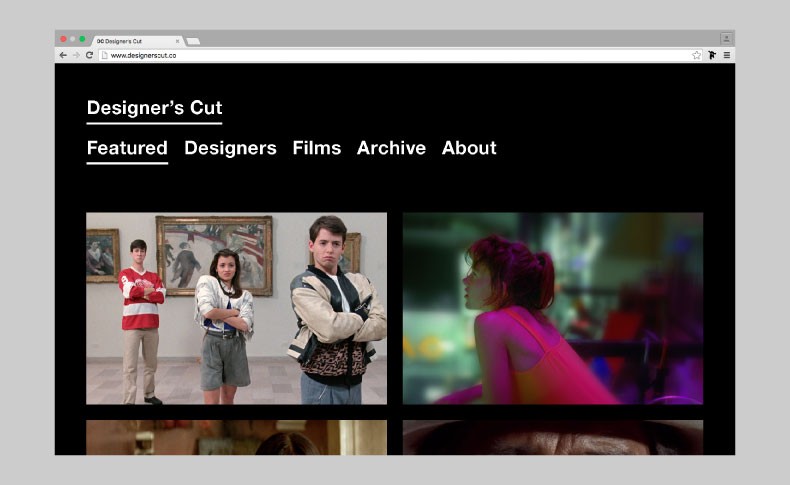This screenshot has height=485, width=790.
Task: Click the browser forward arrow
Action: (x=76, y=55)
